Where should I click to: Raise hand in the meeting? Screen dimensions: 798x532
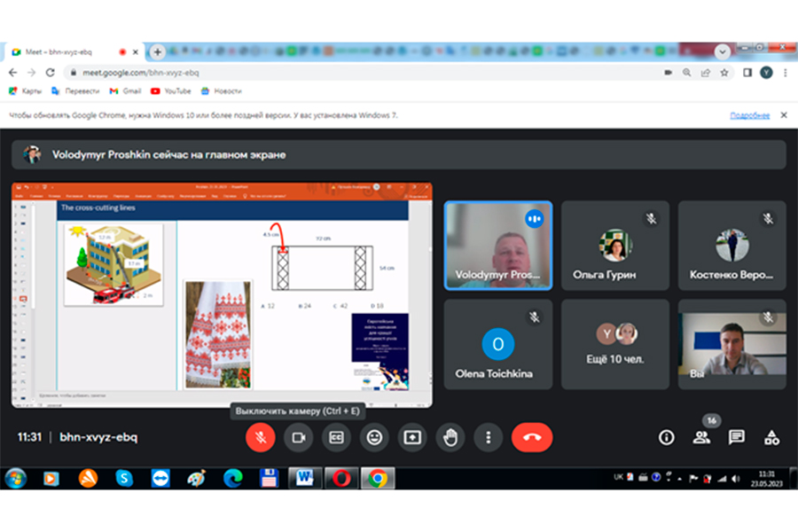(450, 437)
